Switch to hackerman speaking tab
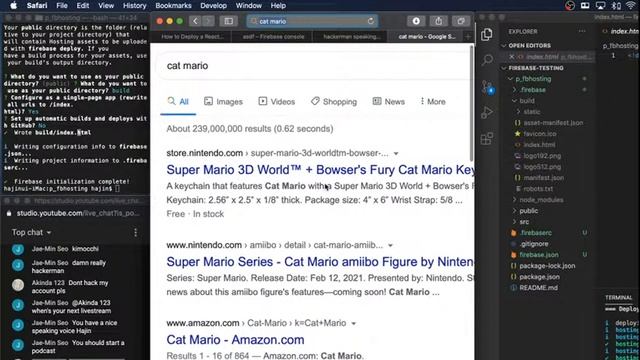The image size is (640, 360). coord(351,37)
